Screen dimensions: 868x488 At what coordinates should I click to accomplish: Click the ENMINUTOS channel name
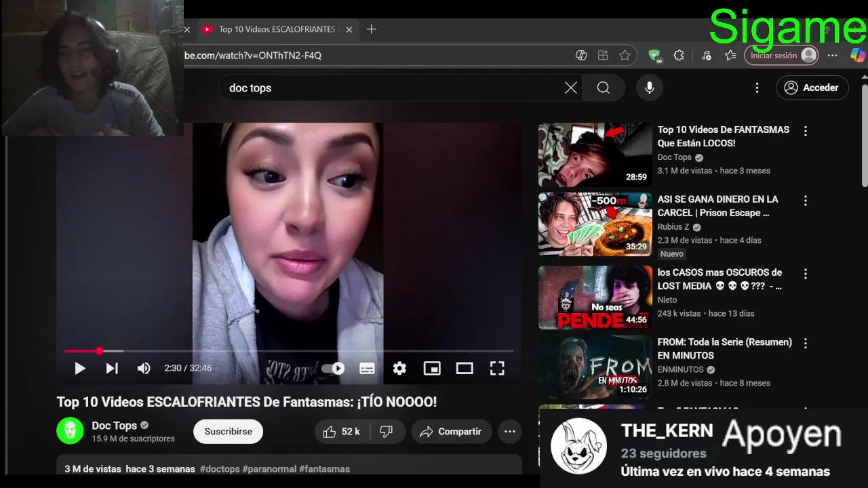pos(681,369)
